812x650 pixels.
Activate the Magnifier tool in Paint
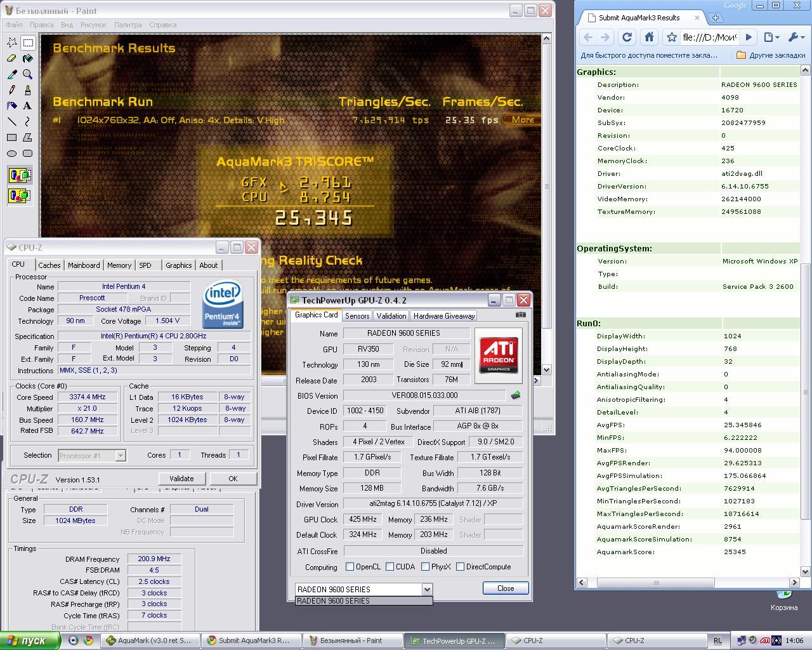coord(28,74)
